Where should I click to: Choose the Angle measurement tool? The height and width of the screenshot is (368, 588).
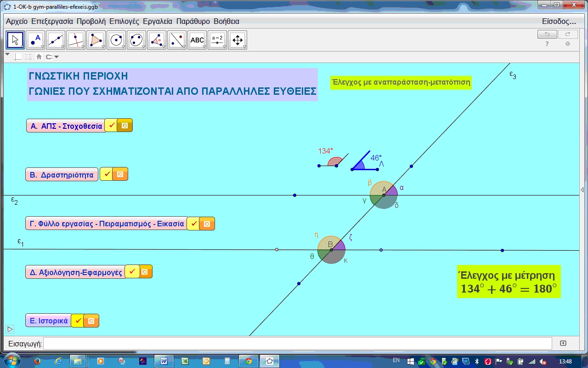(x=157, y=40)
